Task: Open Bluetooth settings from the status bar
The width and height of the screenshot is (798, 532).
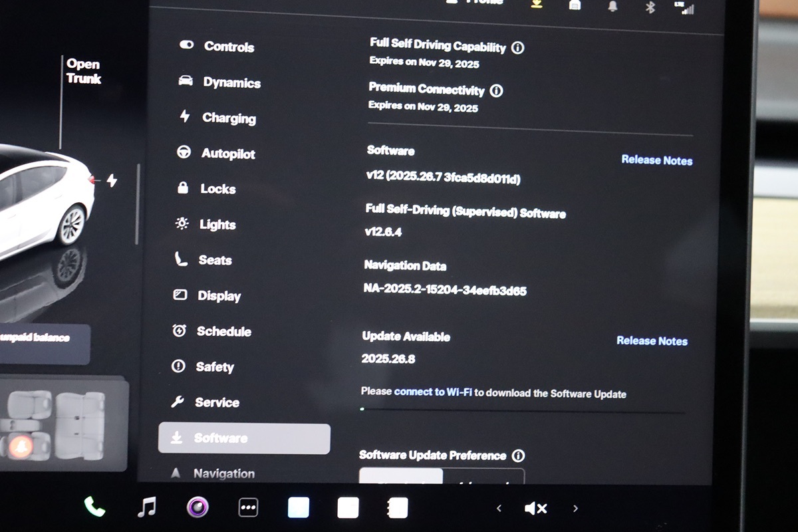Action: pyautogui.click(x=651, y=7)
